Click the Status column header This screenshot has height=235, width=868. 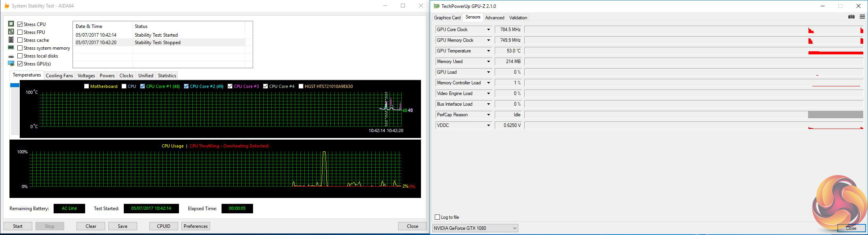(x=189, y=26)
